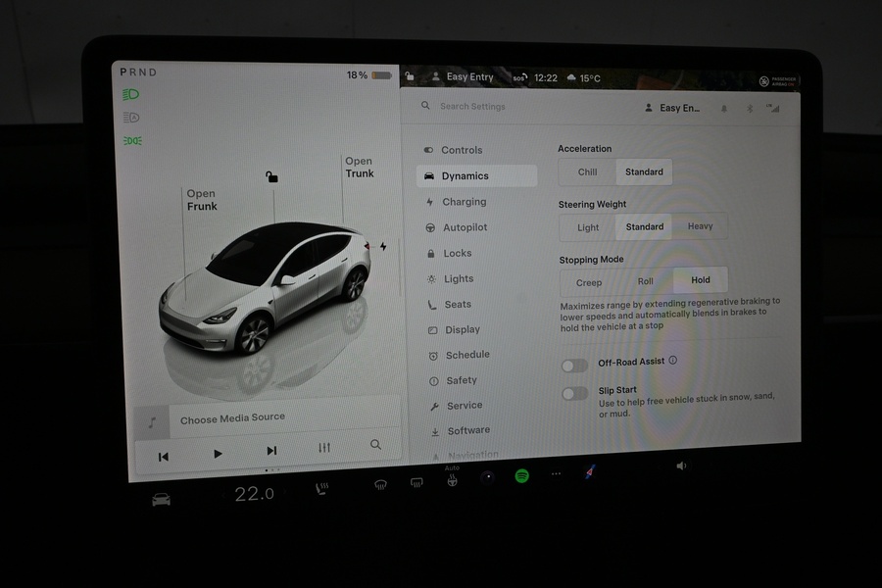Open the Autopilot settings section
This screenshot has height=588, width=882.
point(466,227)
